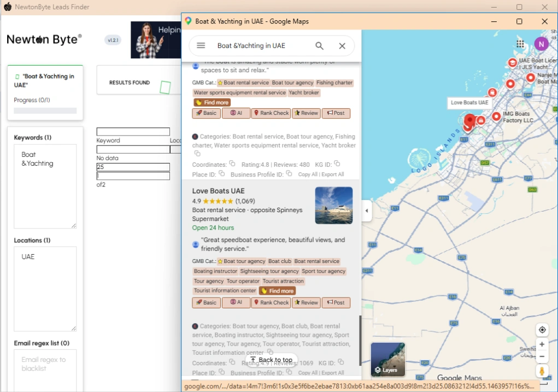Image resolution: width=558 pixels, height=392 pixels.
Task: Click the magnifier search icon in Maps
Action: pyautogui.click(x=319, y=45)
